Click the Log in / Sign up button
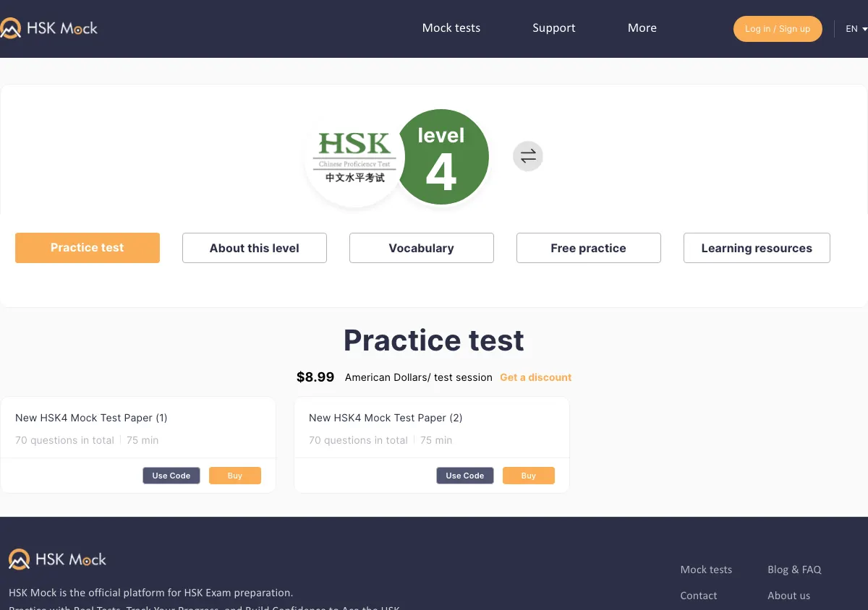Screen dimensions: 868x610 pos(778,29)
